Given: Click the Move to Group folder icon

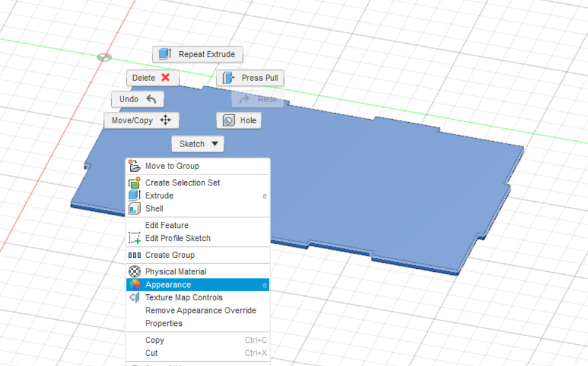Looking at the screenshot, I should click(134, 166).
